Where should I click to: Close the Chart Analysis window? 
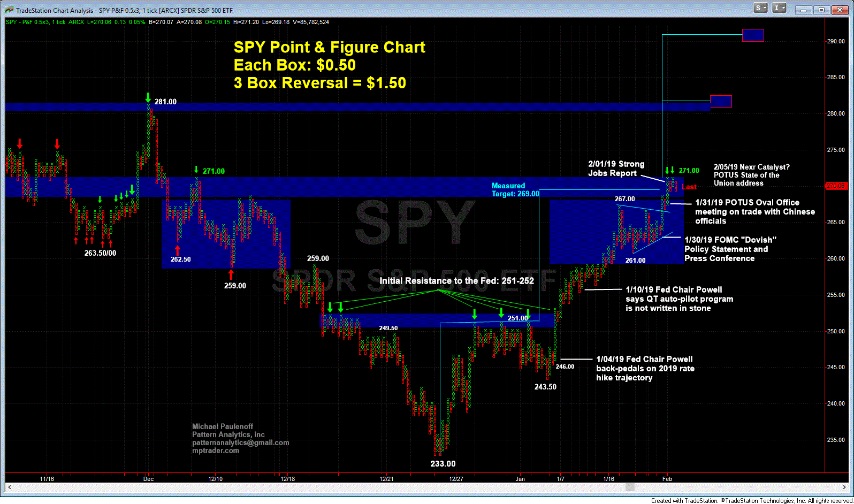pos(839,10)
